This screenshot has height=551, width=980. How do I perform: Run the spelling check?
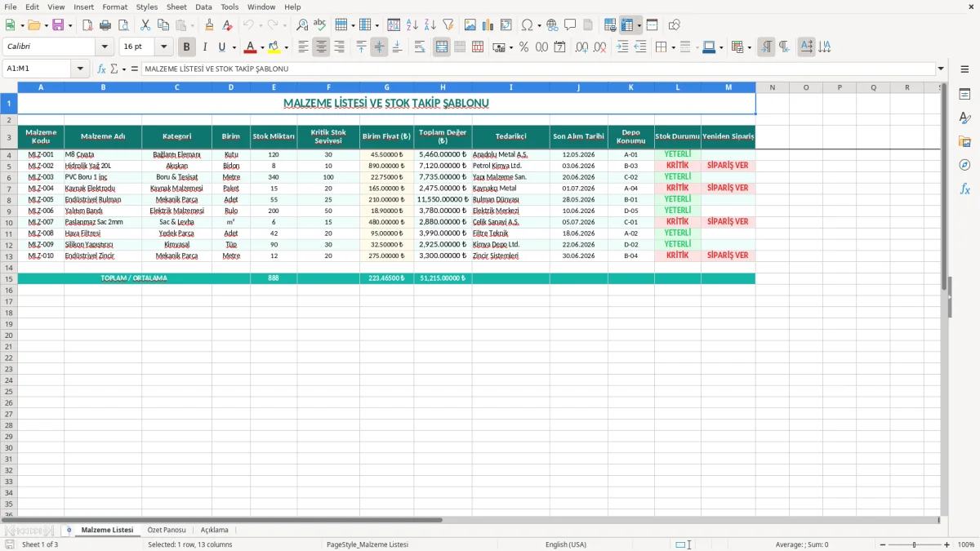click(320, 25)
